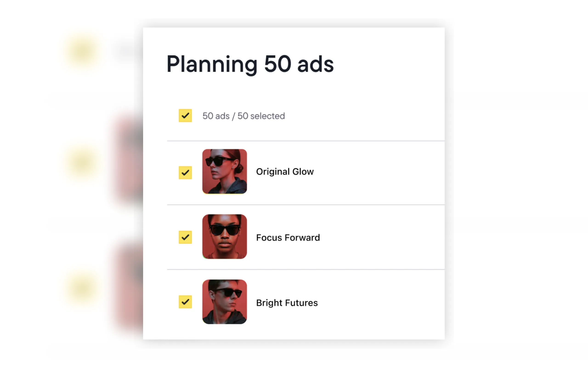Viewport: 588px width, 367px height.
Task: Open the Focus Forward ad thumbnail image
Action: click(x=224, y=236)
